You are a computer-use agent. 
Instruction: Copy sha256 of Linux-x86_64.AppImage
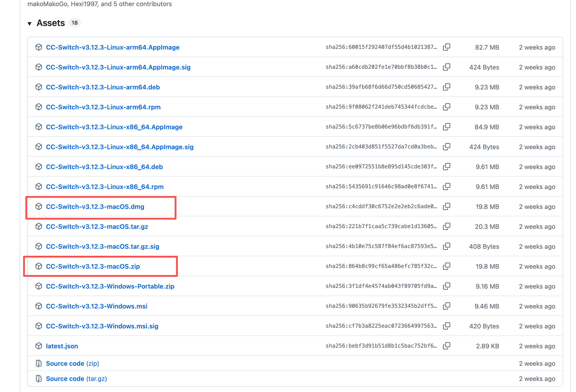(x=446, y=127)
